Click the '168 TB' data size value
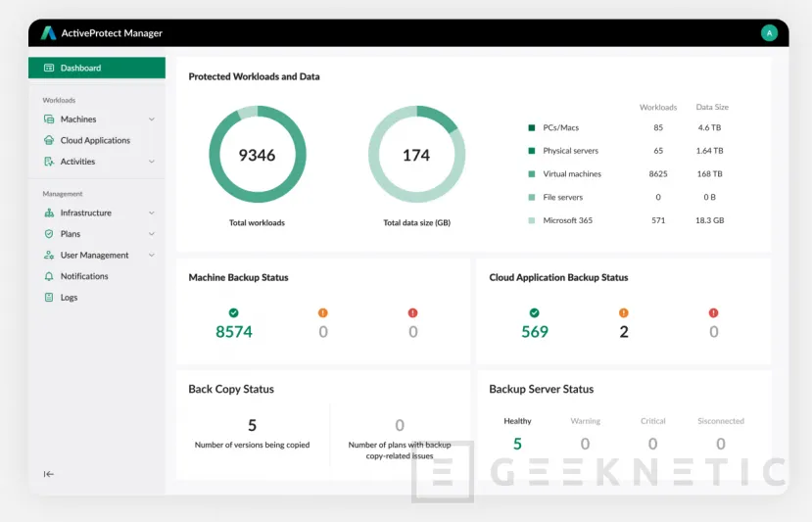 coord(709,174)
